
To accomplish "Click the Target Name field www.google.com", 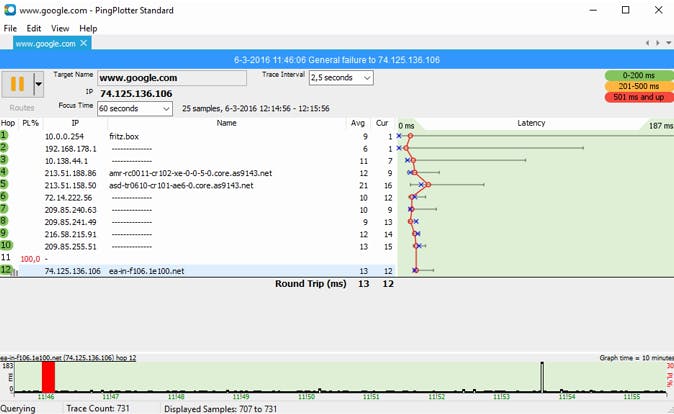I will tap(172, 78).
